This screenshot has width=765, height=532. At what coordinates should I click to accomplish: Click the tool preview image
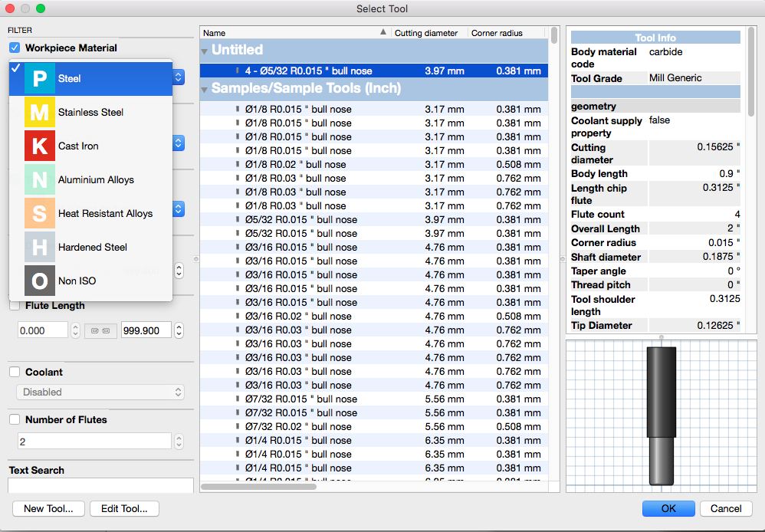661,415
